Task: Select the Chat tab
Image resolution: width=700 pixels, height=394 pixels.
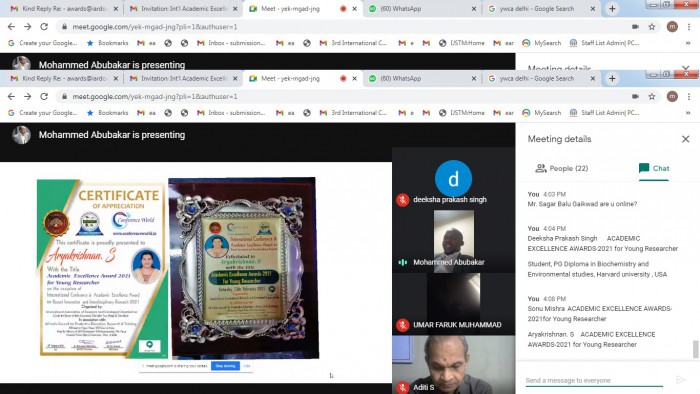Action: point(654,168)
